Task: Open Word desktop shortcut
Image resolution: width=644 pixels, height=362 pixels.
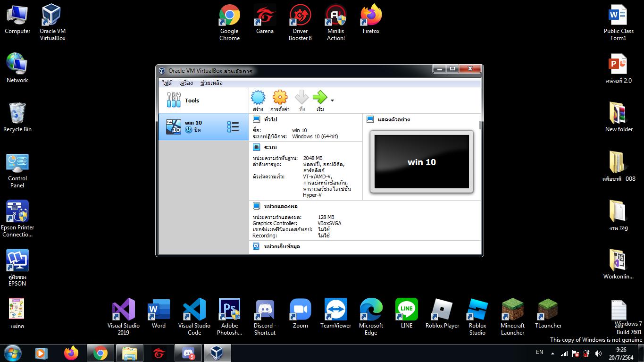Action: point(159,314)
